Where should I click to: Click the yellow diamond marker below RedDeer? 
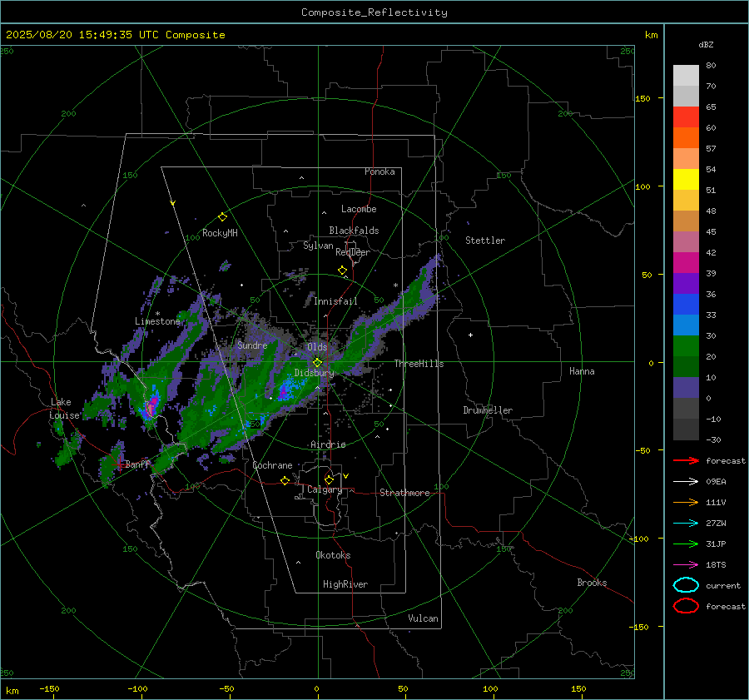click(x=342, y=271)
